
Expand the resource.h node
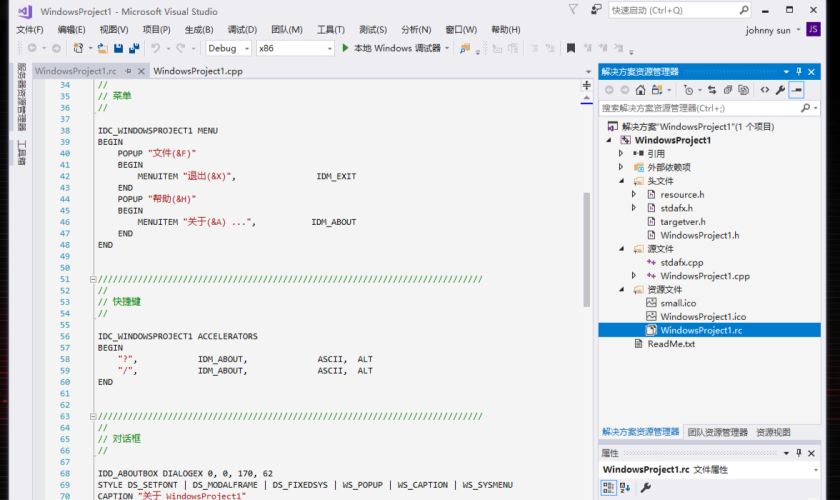pyautogui.click(x=634, y=195)
